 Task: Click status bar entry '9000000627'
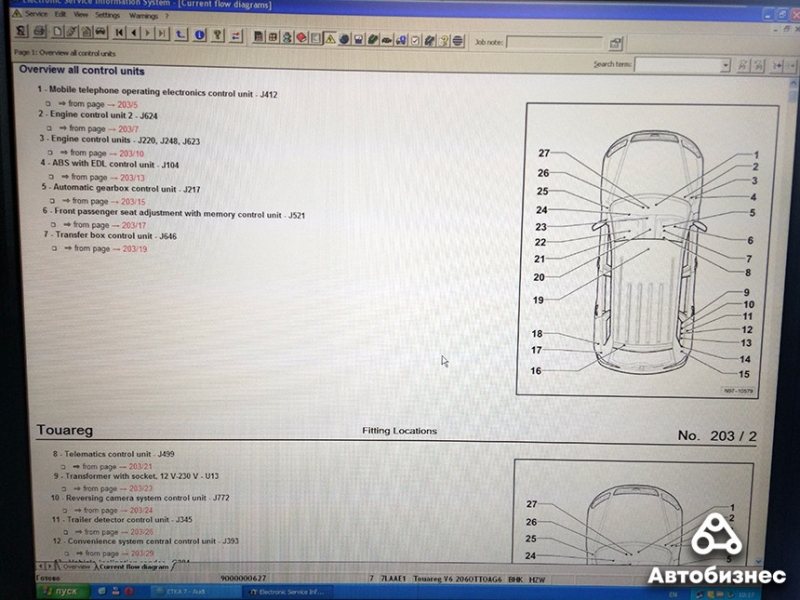coord(243,578)
